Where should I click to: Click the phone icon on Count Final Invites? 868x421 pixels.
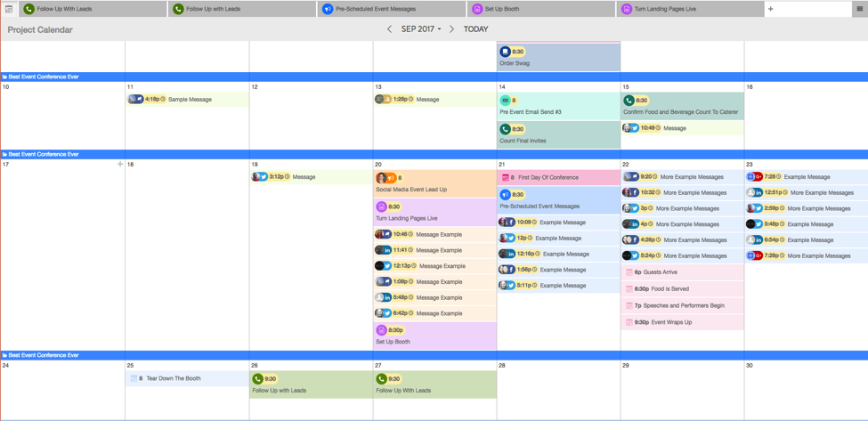click(x=505, y=129)
